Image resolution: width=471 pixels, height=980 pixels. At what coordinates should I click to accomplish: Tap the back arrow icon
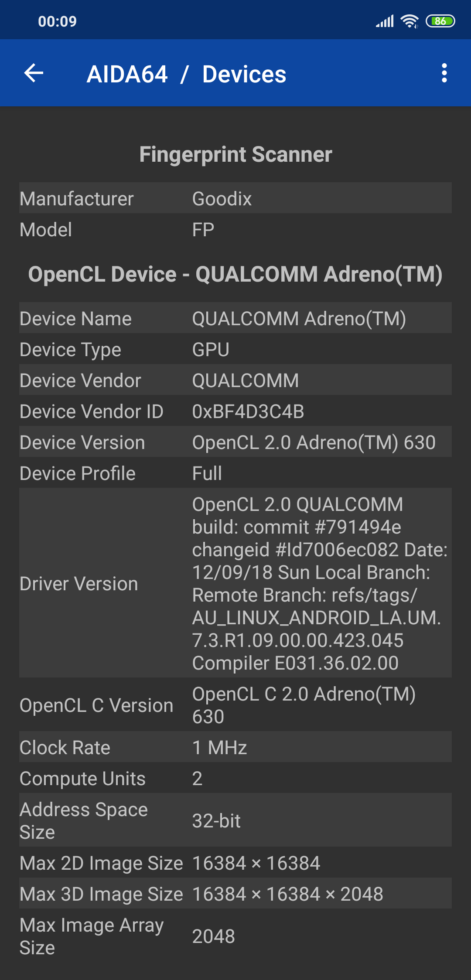[x=34, y=73]
